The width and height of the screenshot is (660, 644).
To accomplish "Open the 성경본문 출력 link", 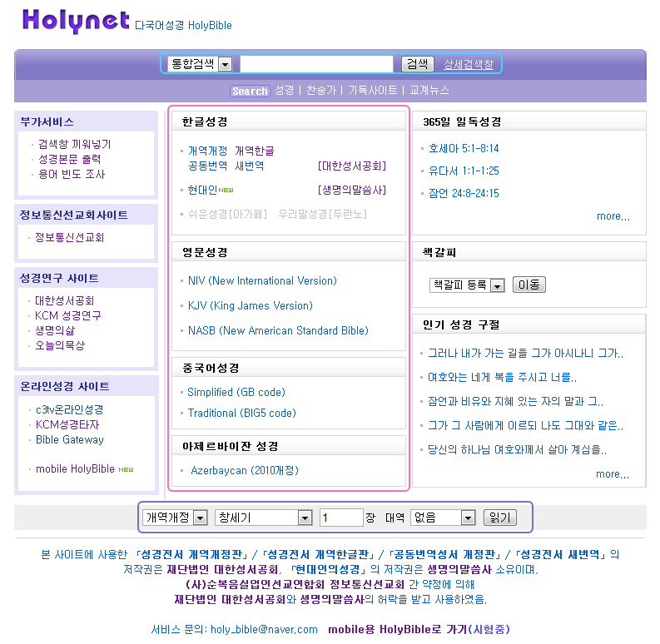I will [69, 159].
